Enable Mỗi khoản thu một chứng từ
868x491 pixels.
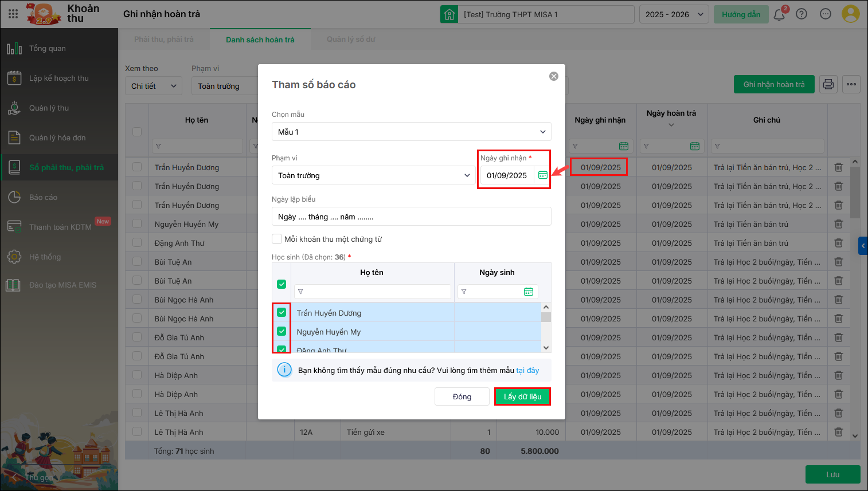(x=277, y=239)
